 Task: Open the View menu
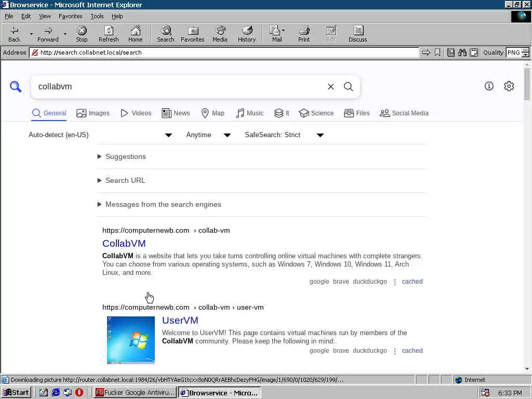coord(45,16)
